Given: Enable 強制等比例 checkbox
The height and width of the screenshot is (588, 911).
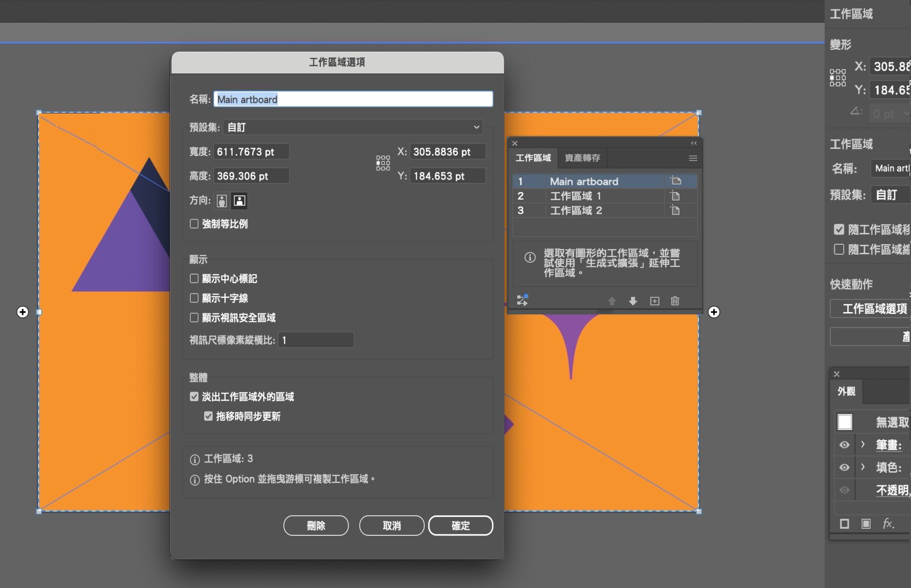Looking at the screenshot, I should click(x=194, y=224).
